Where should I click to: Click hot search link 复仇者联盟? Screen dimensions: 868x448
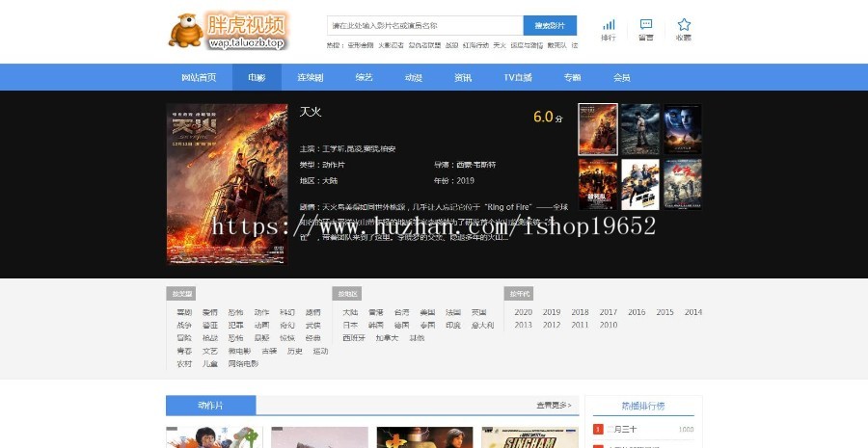[x=424, y=45]
